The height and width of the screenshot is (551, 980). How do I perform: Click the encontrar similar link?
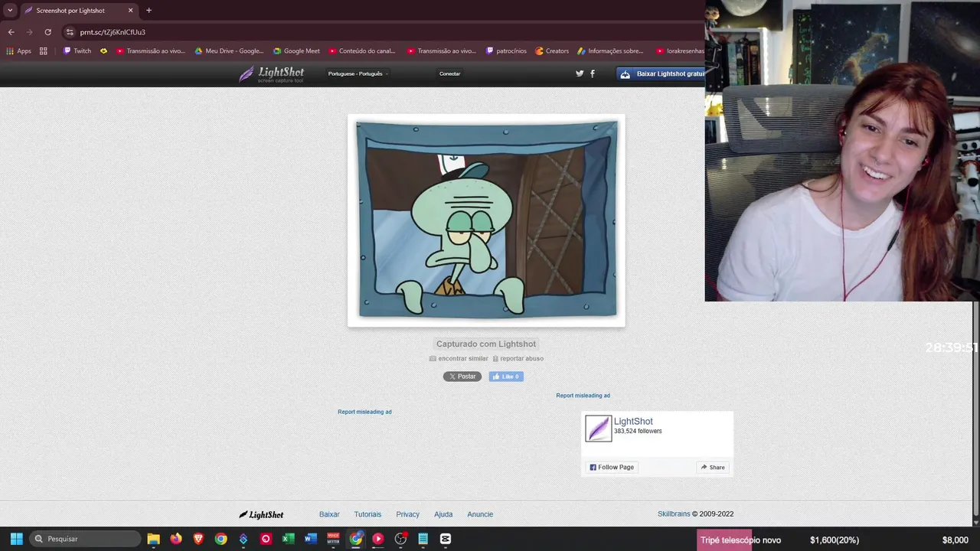pos(459,358)
